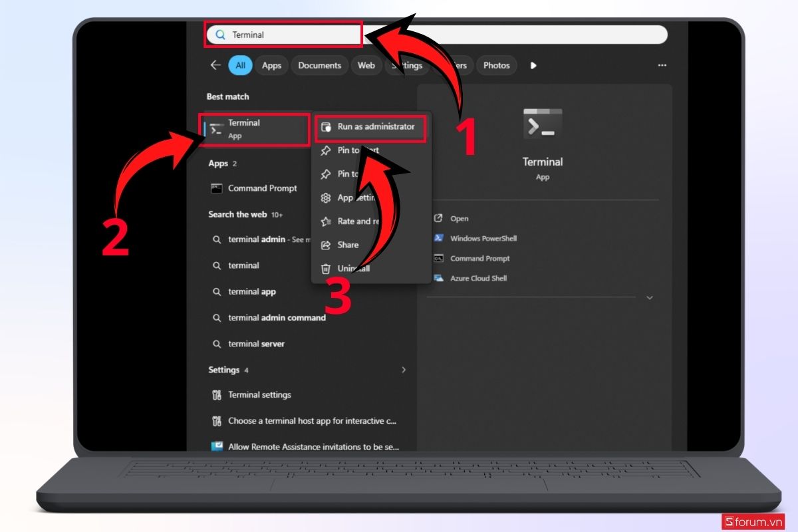Image resolution: width=798 pixels, height=532 pixels.
Task: Switch to the Photos filter tab
Action: [x=497, y=65]
